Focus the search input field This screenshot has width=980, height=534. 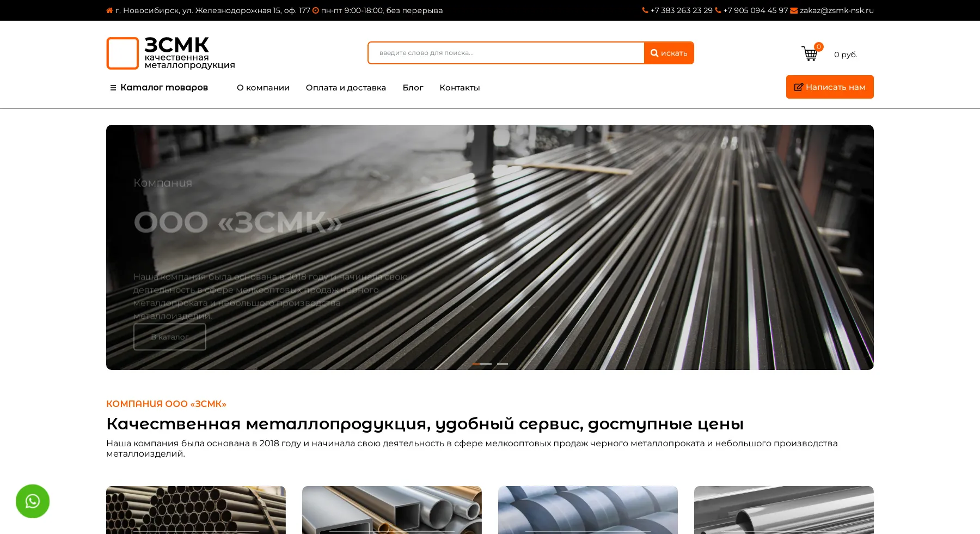tap(506, 53)
